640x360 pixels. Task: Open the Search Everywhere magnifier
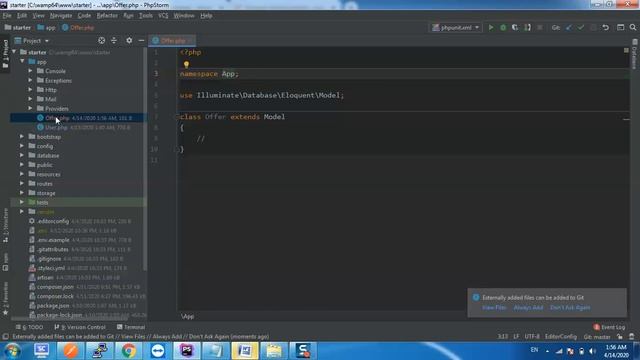click(633, 27)
